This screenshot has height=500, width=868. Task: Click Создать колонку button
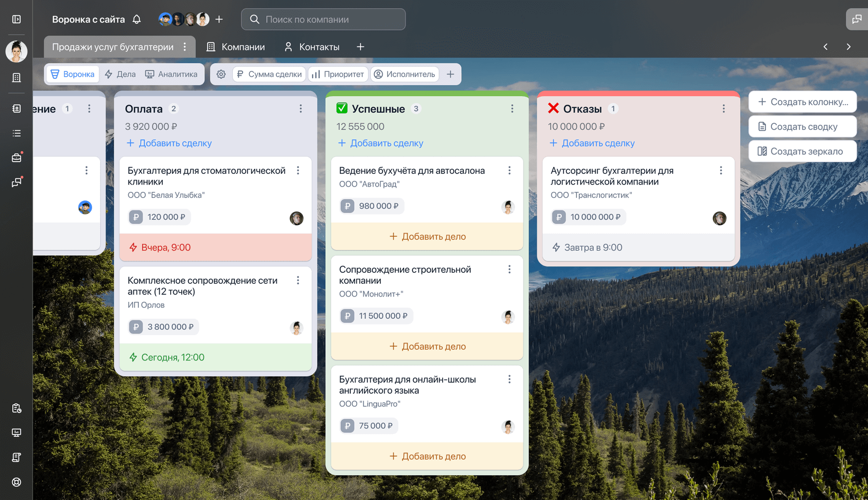802,102
